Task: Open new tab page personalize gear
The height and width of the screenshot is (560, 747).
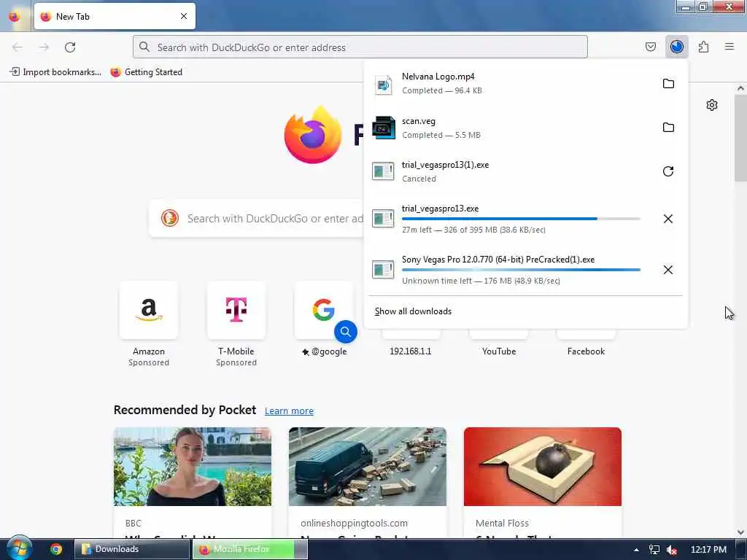Action: pyautogui.click(x=712, y=105)
